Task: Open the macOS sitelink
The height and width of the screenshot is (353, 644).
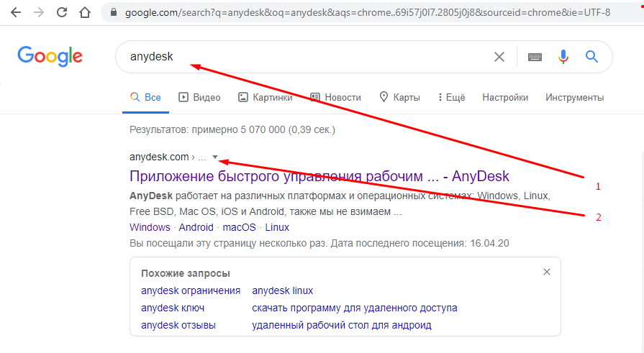Action: click(239, 227)
